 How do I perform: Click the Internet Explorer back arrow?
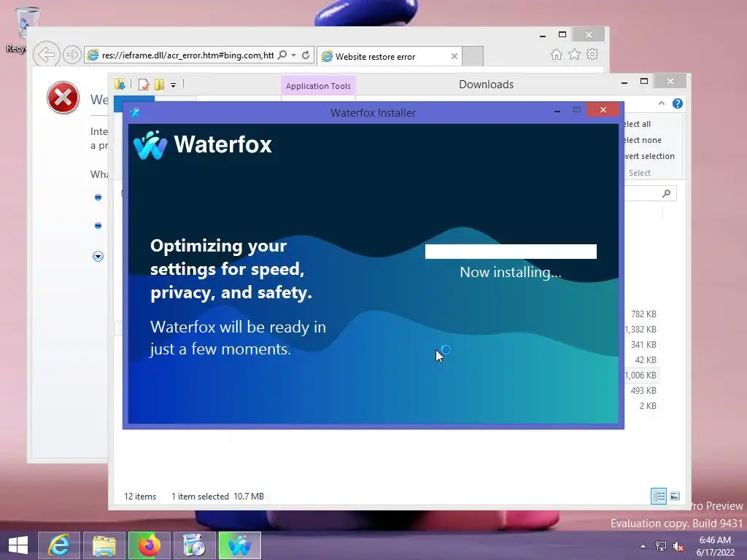[46, 55]
